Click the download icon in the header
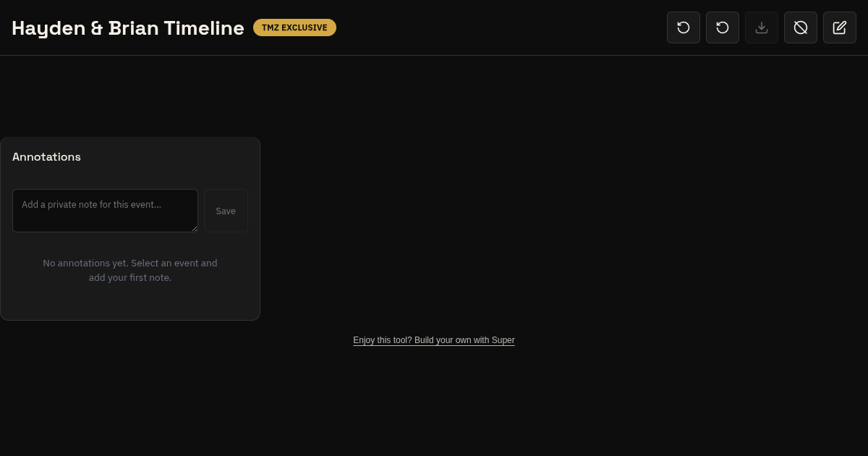This screenshot has width=868, height=456. 762,28
